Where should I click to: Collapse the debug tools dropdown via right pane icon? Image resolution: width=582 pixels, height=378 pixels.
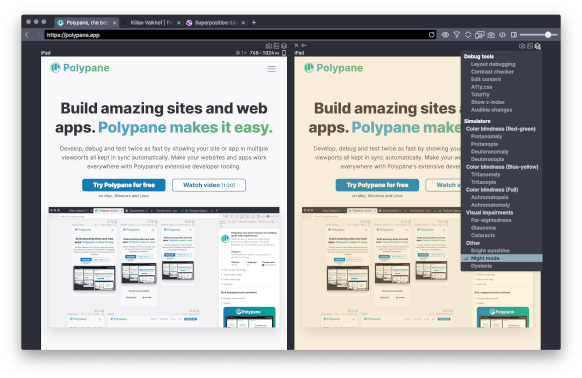tap(538, 46)
